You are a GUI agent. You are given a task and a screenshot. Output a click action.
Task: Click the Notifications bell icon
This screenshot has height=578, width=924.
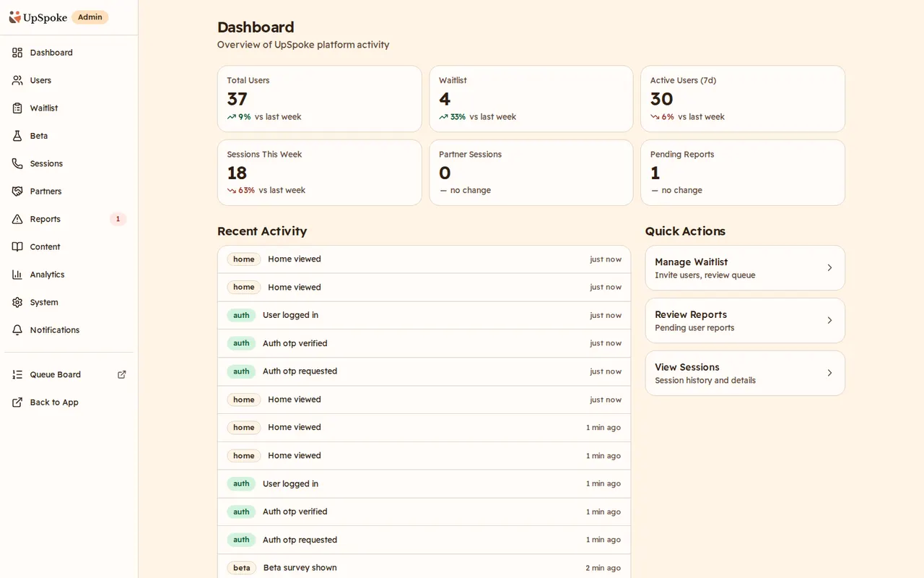click(17, 330)
